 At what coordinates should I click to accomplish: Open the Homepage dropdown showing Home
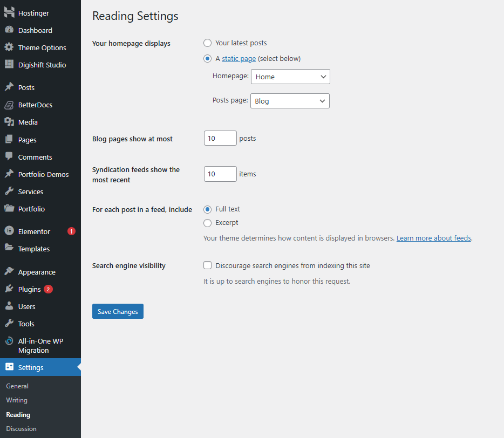coord(290,77)
